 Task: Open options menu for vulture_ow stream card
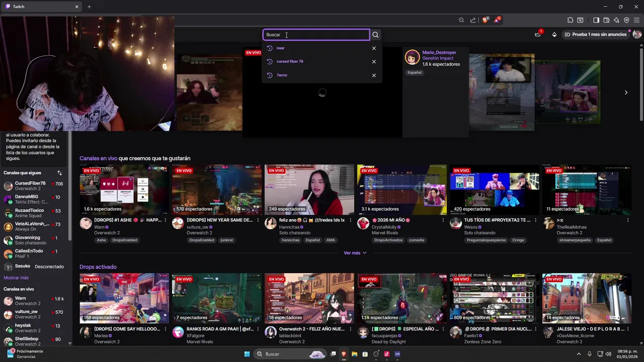pyautogui.click(x=258, y=220)
